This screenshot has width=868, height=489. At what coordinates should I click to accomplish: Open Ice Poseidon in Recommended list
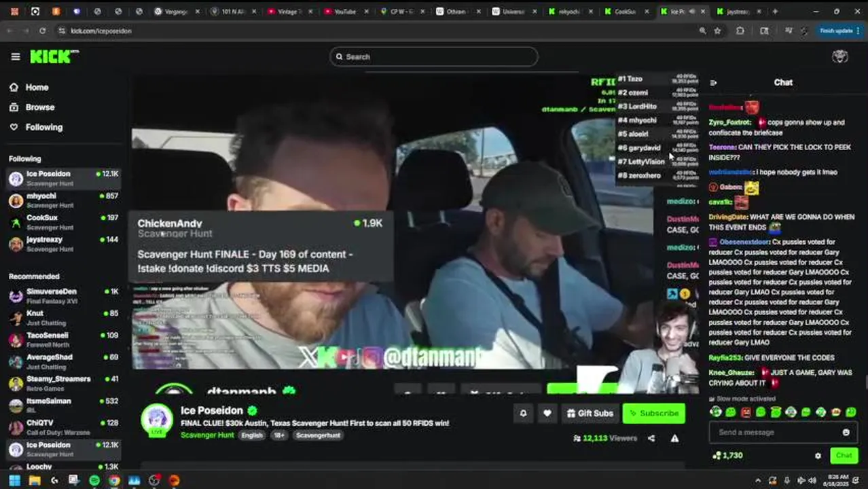64,449
